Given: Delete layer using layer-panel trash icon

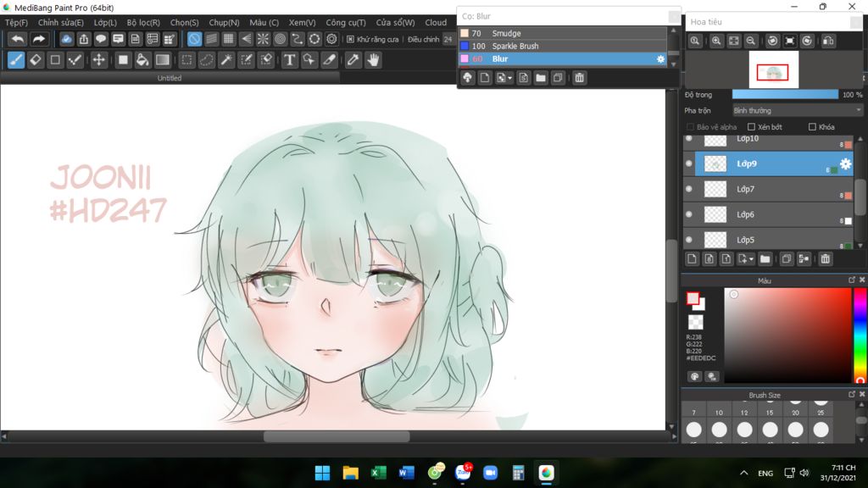Looking at the screenshot, I should tap(826, 259).
